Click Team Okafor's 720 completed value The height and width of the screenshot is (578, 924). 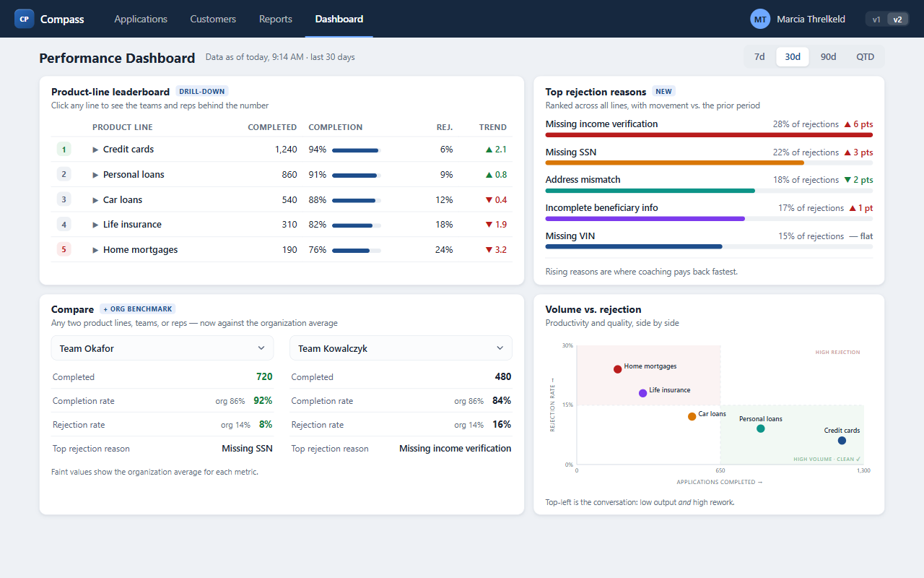pos(264,376)
